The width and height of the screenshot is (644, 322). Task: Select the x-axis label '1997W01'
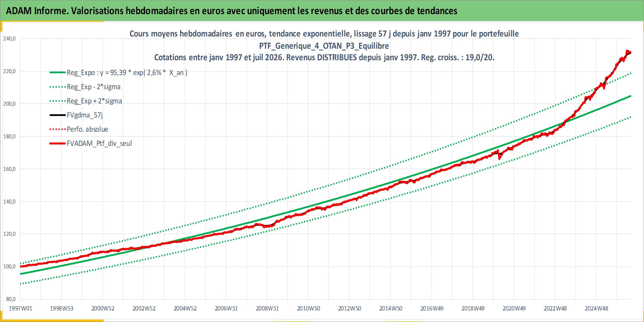(x=20, y=309)
